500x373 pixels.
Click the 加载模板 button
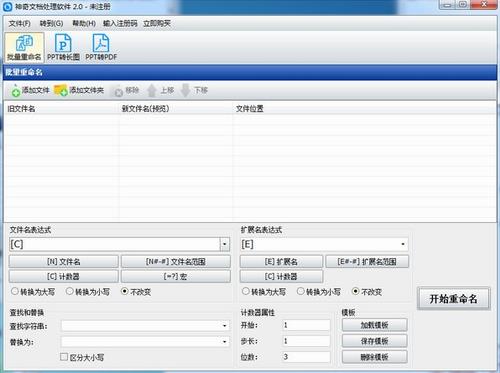point(375,325)
